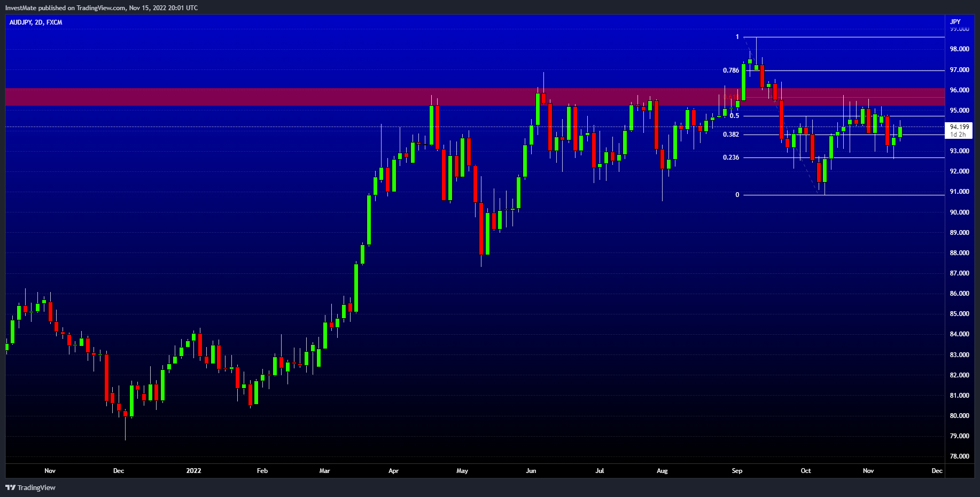Click the Mar marker on the time axis
This screenshot has width=980, height=497.
tap(324, 471)
